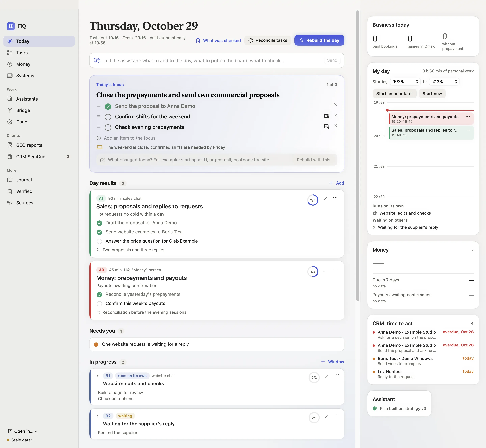The width and height of the screenshot is (486, 448).
Task: Open Journal in the sidebar
Action: (x=39, y=180)
